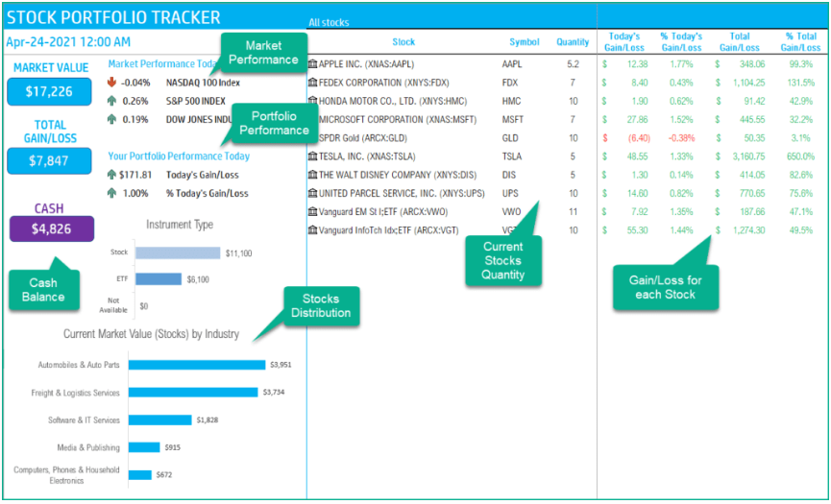
Task: Click the Total Gain/Loss column header
Action: coord(739,42)
